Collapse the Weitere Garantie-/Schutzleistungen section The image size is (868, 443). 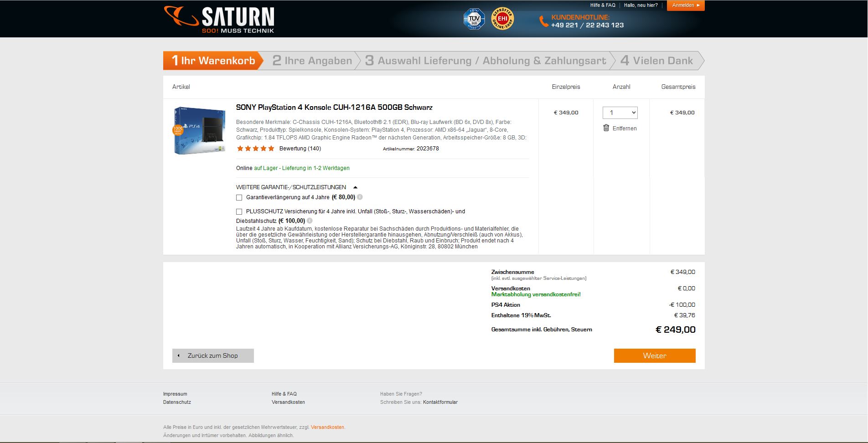click(356, 187)
